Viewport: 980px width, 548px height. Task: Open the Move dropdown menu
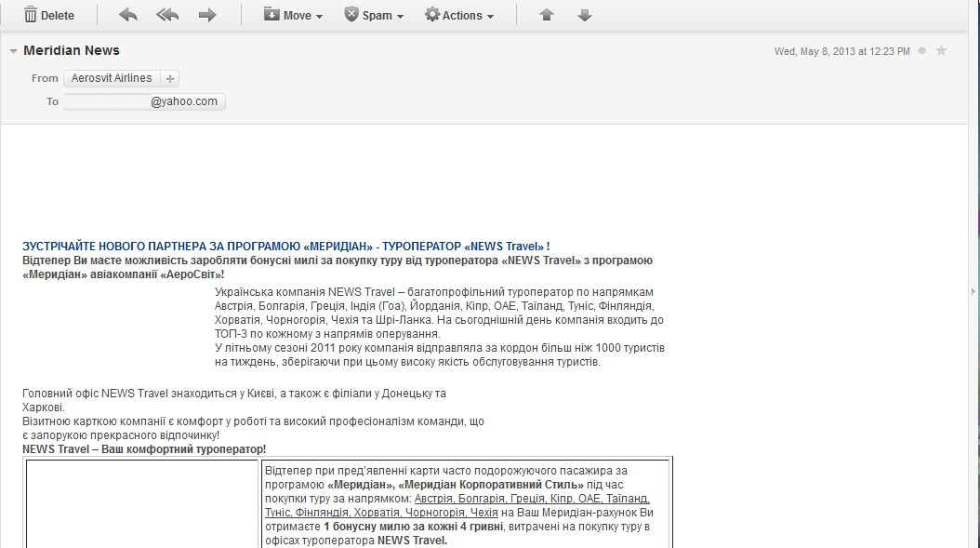coord(293,15)
